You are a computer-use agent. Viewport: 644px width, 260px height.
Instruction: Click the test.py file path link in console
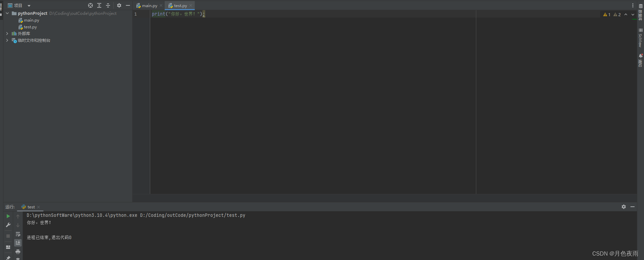[193, 215]
